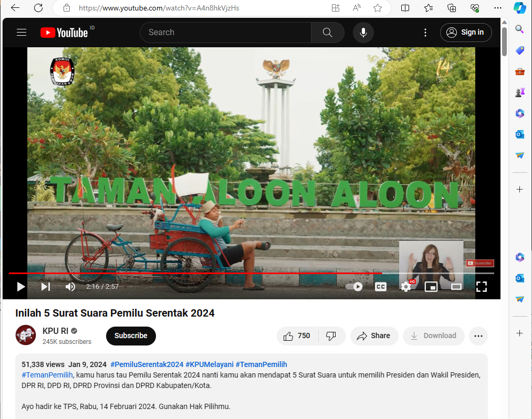Open #TemanPemilih hashtag starting description text
Viewport: 532px width, 419px height.
click(x=47, y=375)
